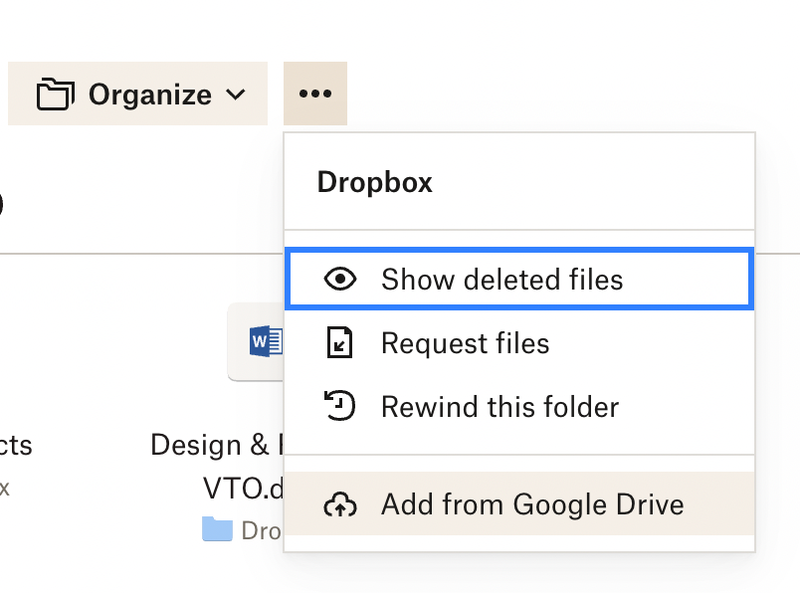The height and width of the screenshot is (593, 800).
Task: Open the Organize button
Action: 137,93
